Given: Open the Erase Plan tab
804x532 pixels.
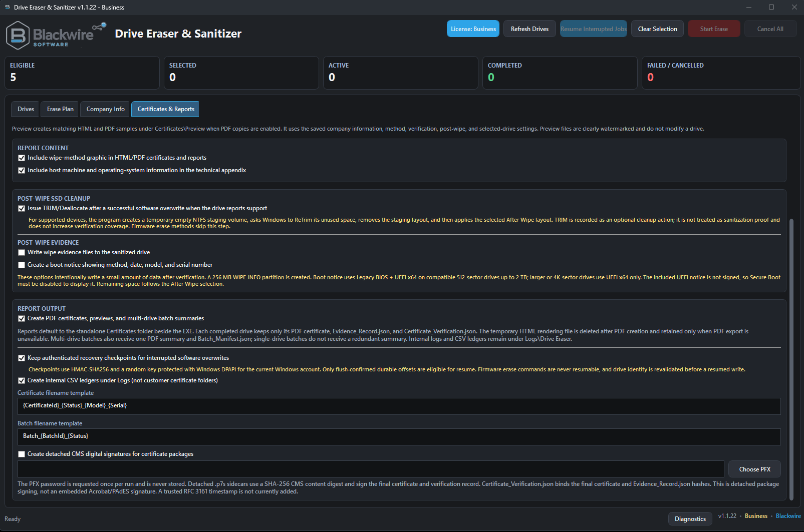Looking at the screenshot, I should click(x=60, y=109).
